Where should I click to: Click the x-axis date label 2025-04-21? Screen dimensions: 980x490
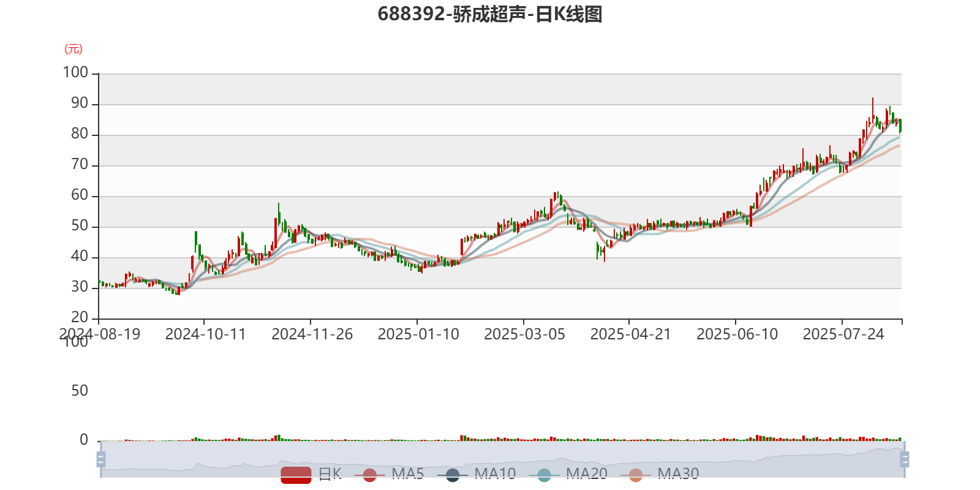pos(631,334)
